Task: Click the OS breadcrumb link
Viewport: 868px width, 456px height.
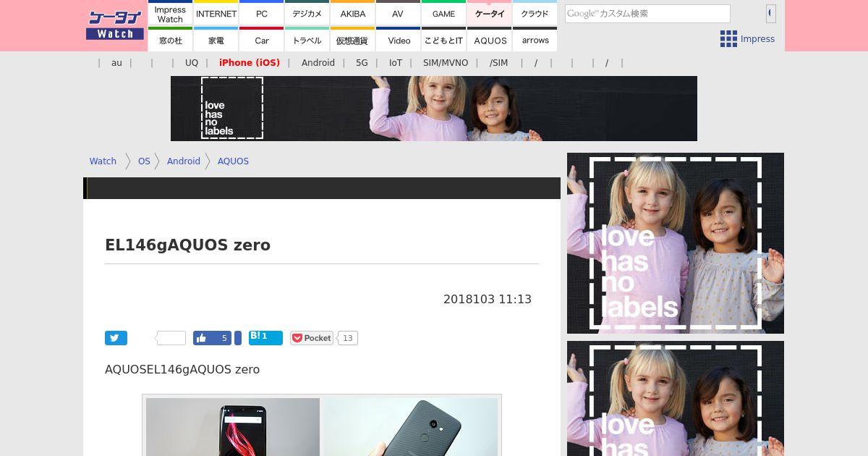Action: click(x=144, y=161)
